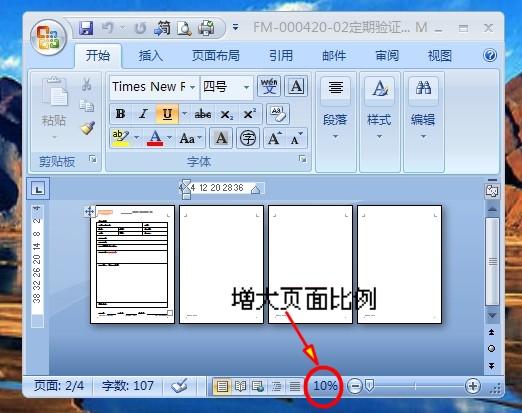Toggle underline formatting
This screenshot has height=413, width=522.
[167, 114]
